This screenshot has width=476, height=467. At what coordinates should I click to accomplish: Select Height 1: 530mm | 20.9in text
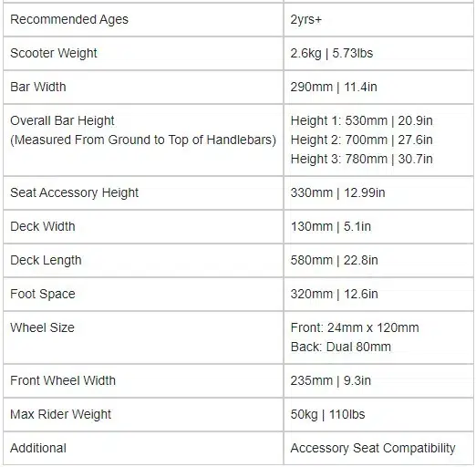tap(362, 120)
